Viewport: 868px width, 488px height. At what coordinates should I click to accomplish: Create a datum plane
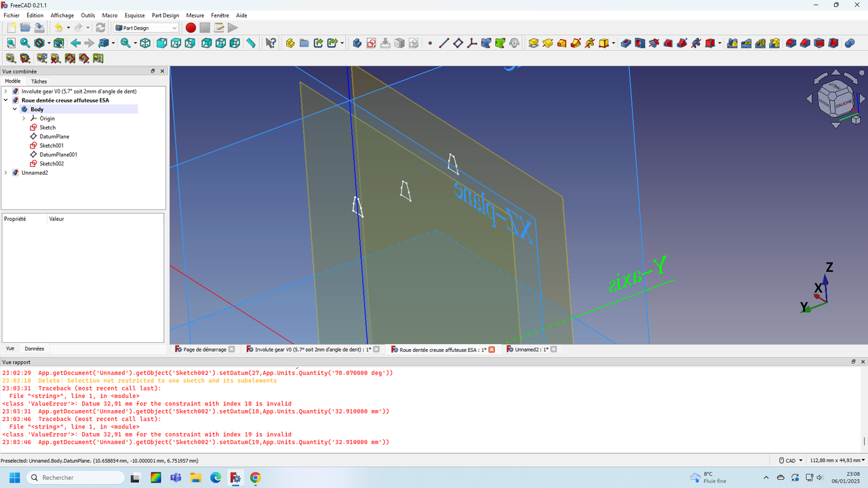click(458, 43)
